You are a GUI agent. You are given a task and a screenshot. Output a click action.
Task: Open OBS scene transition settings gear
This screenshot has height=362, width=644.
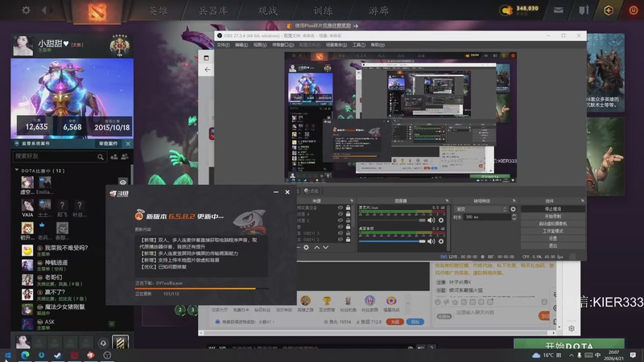(513, 209)
